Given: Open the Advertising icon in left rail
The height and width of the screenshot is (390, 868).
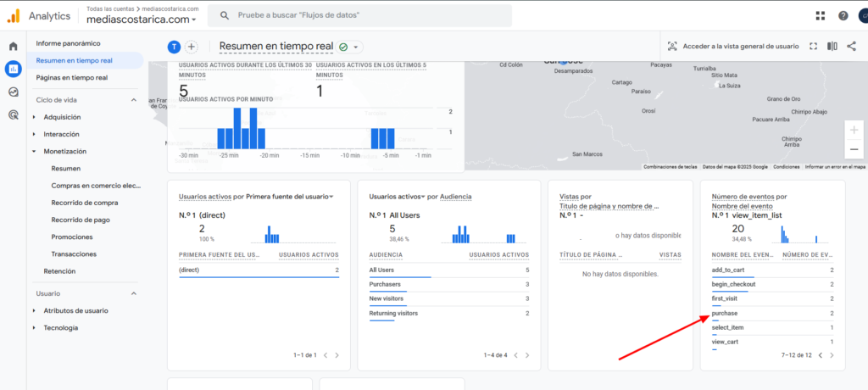Looking at the screenshot, I should point(13,114).
